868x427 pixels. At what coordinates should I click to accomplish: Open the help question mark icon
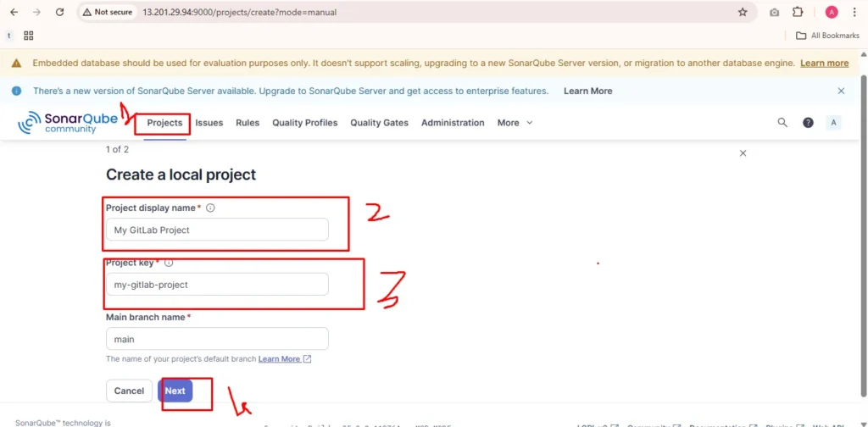tap(808, 123)
